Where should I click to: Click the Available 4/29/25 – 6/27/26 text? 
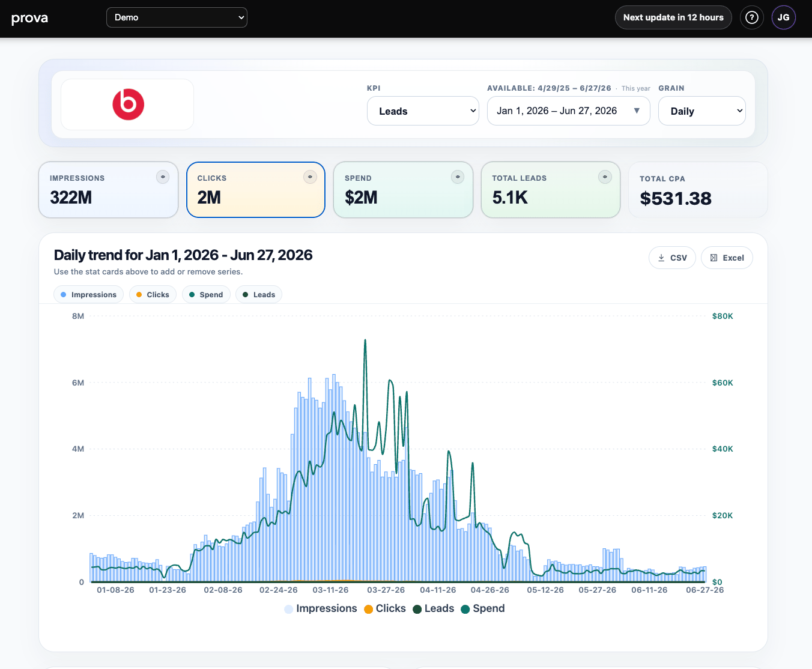549,88
